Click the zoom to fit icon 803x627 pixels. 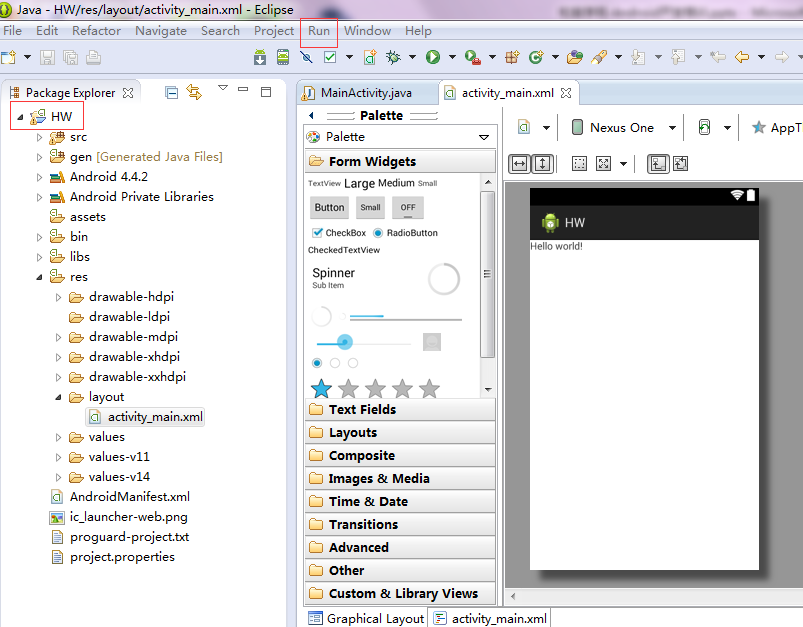click(604, 164)
